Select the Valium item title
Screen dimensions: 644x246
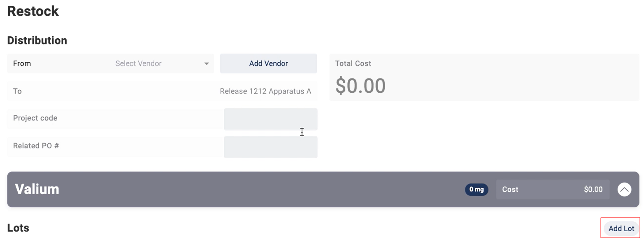click(37, 189)
